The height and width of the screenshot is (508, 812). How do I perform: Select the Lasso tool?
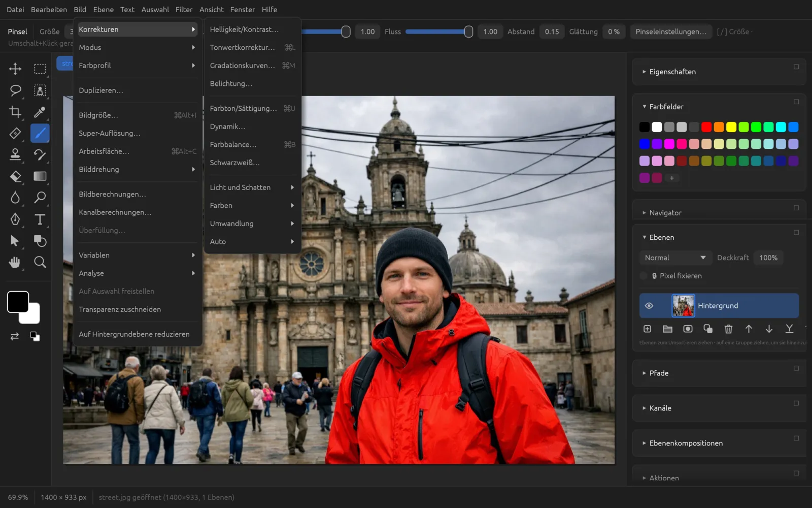click(x=15, y=90)
